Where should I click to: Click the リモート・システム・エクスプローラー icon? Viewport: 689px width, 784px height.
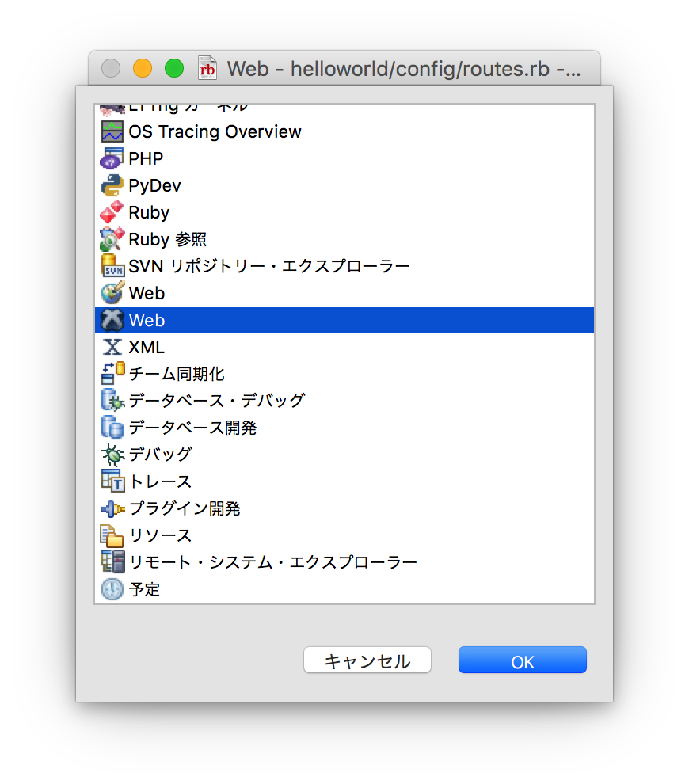[112, 562]
